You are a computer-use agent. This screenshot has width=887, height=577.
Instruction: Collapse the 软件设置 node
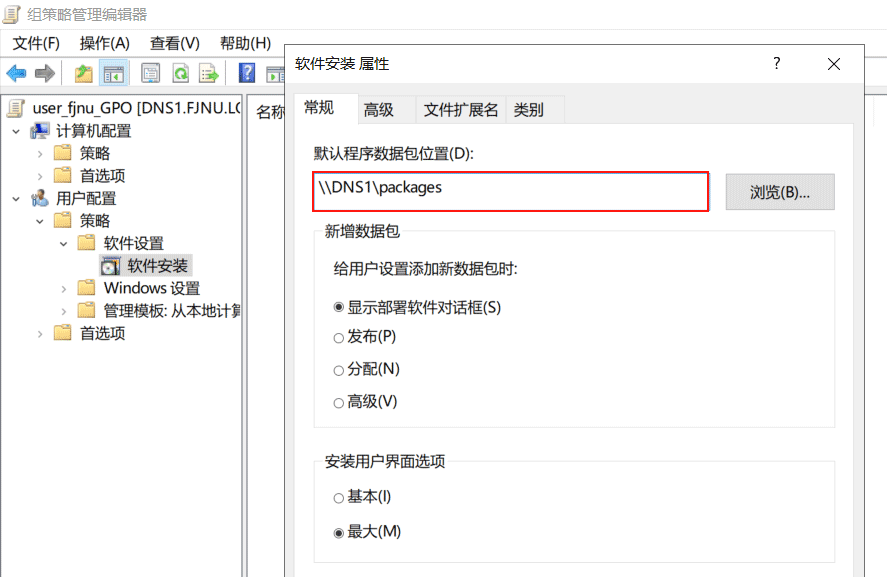coord(63,244)
